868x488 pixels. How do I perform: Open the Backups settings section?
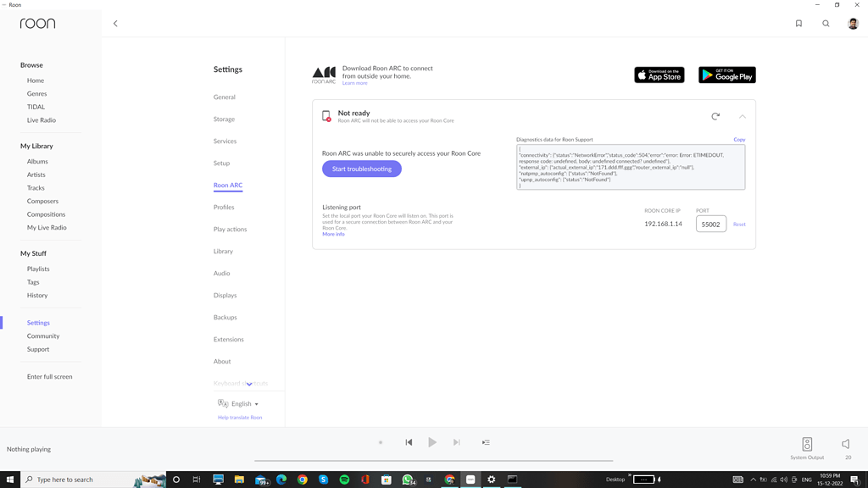(225, 317)
